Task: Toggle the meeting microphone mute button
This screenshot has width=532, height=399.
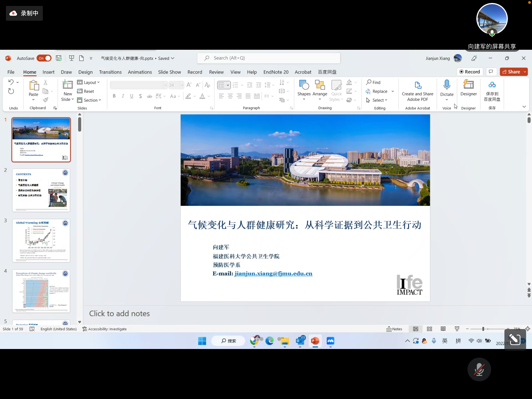Action: [x=479, y=369]
